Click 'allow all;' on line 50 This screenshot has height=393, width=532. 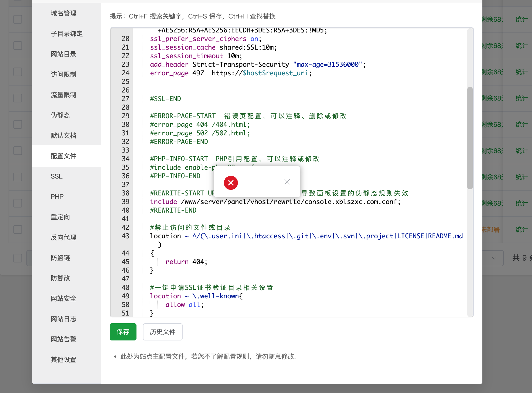tap(184, 305)
